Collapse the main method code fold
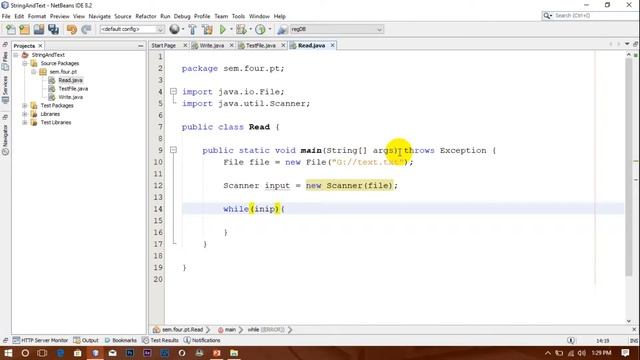The height and width of the screenshot is (360, 640). pyautogui.click(x=173, y=150)
